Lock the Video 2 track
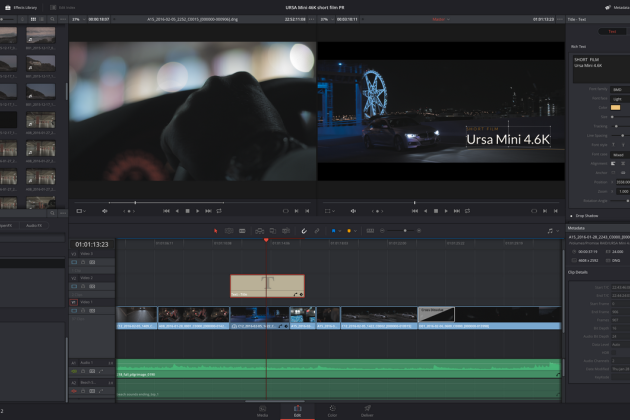Viewport: 630px width, 420px height. [83, 287]
